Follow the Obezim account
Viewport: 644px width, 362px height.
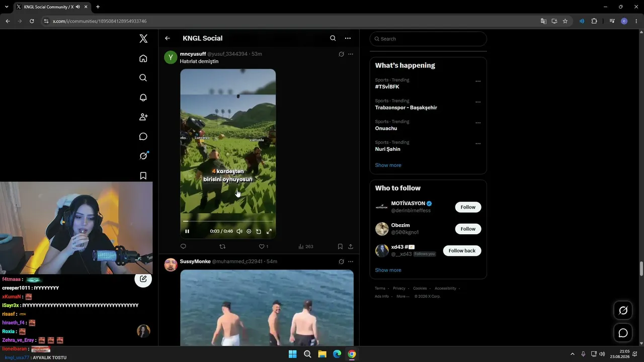[468, 229]
